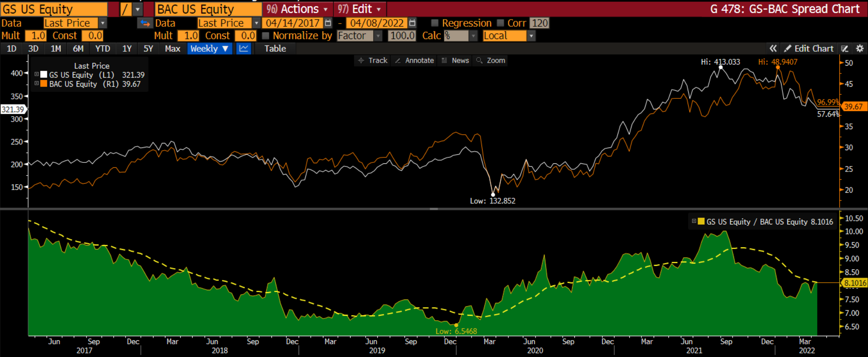868x357 pixels.
Task: Click the Edit Chart button
Action: (x=809, y=49)
